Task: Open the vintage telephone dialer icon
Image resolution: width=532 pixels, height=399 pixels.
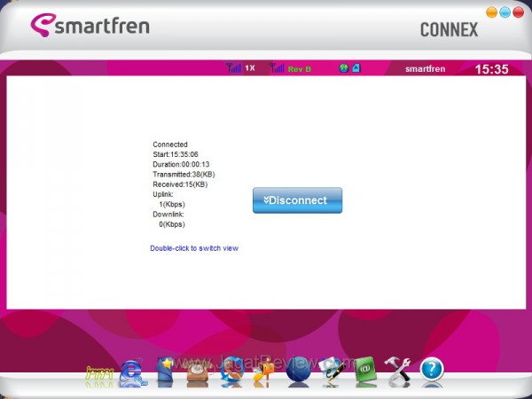Action: [198, 372]
